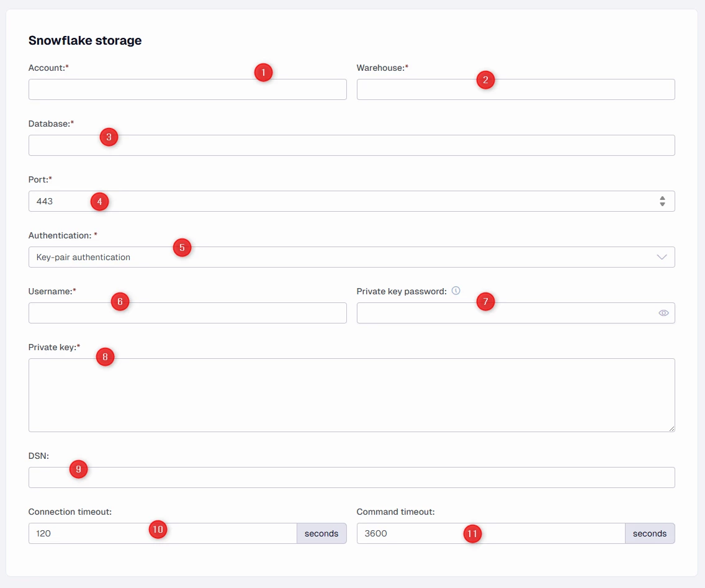Screen dimensions: 705x588
Task: Show password with the eye icon
Action: pyautogui.click(x=663, y=313)
